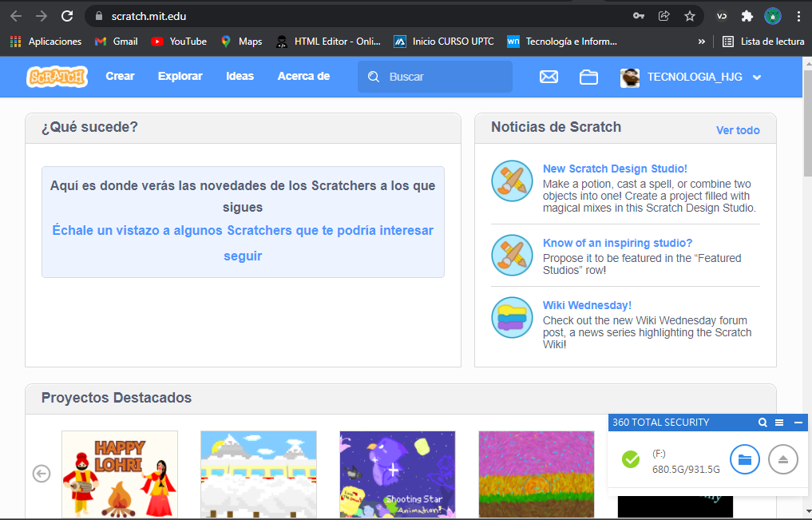Open the saved passwords key icon

[639, 16]
